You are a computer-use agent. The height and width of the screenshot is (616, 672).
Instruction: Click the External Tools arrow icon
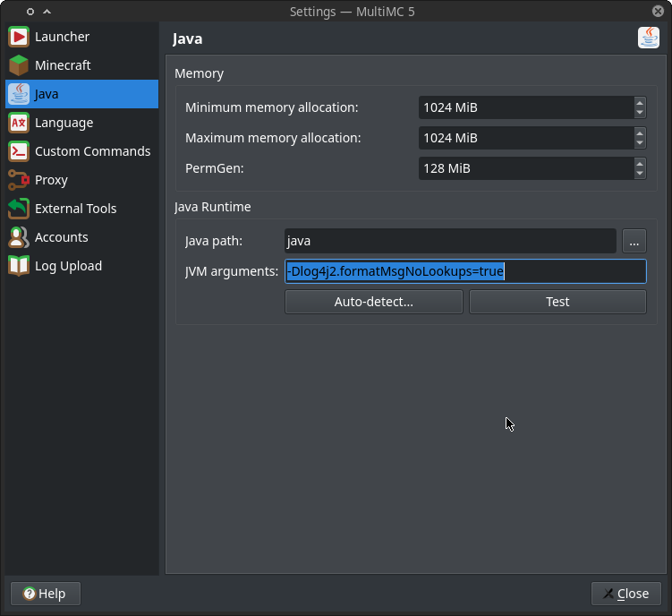pos(19,209)
